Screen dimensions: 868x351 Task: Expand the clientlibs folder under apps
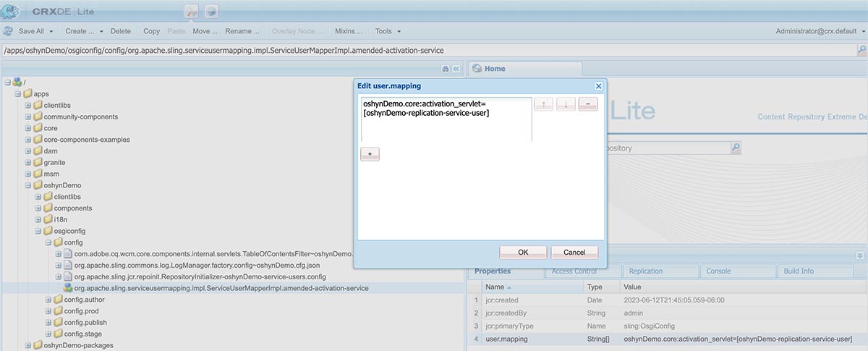coord(28,105)
